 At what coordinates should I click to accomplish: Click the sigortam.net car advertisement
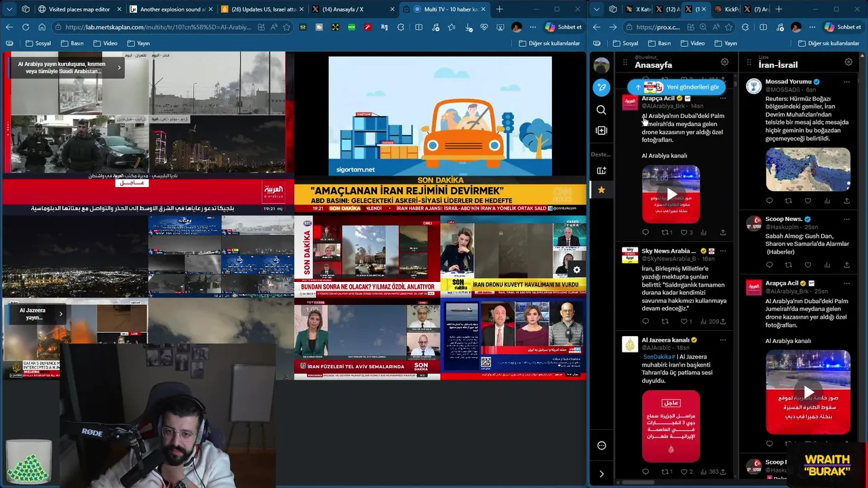pos(440,115)
